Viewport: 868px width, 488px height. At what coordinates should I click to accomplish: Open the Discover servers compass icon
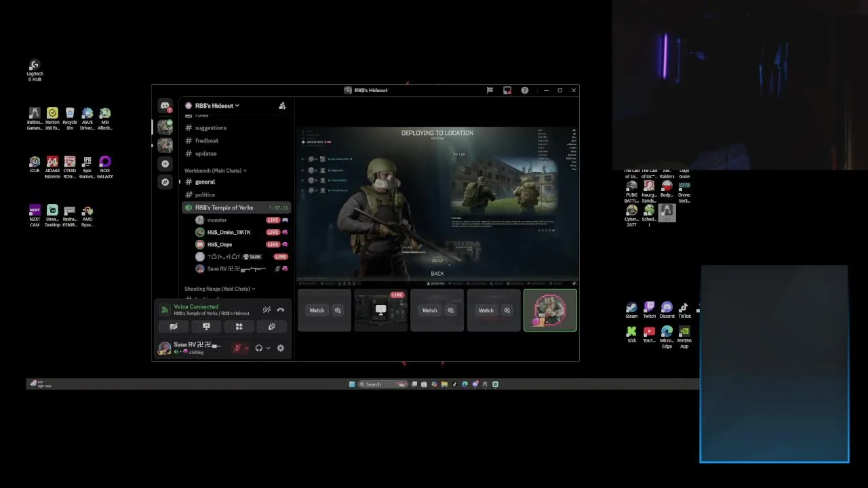tap(165, 182)
